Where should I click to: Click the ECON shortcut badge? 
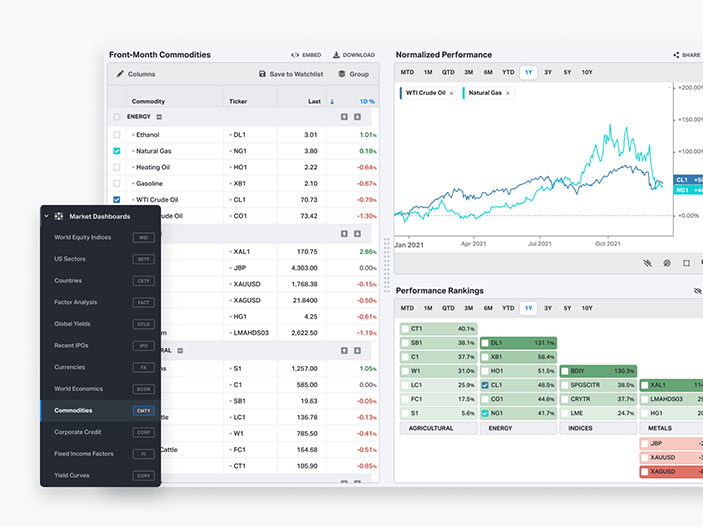click(143, 389)
